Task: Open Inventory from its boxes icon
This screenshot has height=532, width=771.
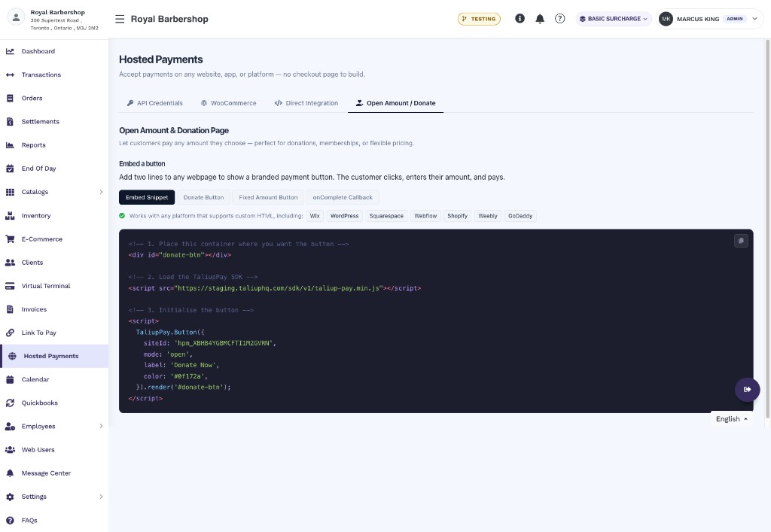Action: [10, 216]
